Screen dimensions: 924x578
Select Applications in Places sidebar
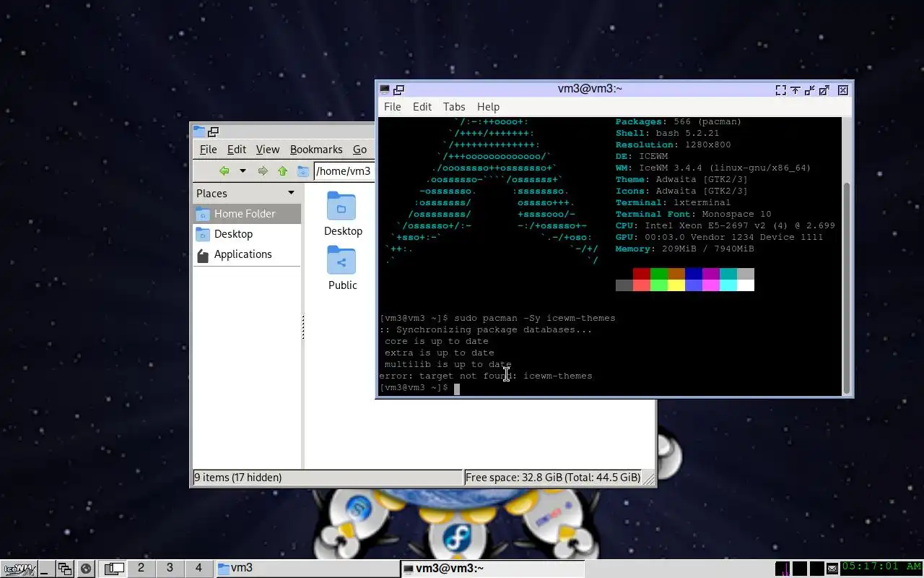coord(247,254)
